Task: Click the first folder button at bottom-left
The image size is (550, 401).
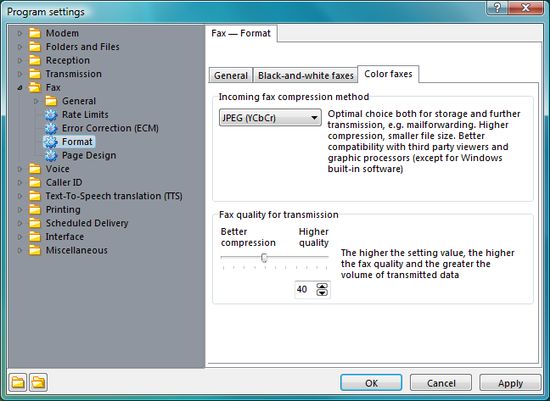Action: [x=18, y=382]
